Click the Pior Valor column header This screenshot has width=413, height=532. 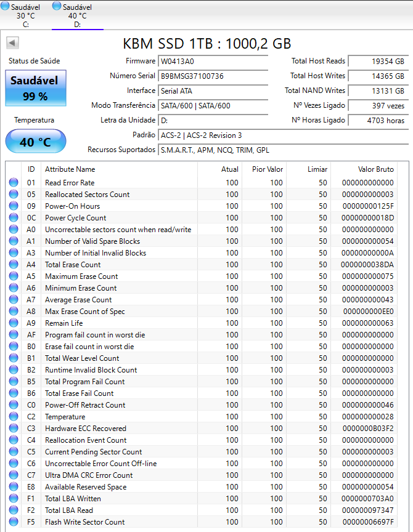coord(264,169)
